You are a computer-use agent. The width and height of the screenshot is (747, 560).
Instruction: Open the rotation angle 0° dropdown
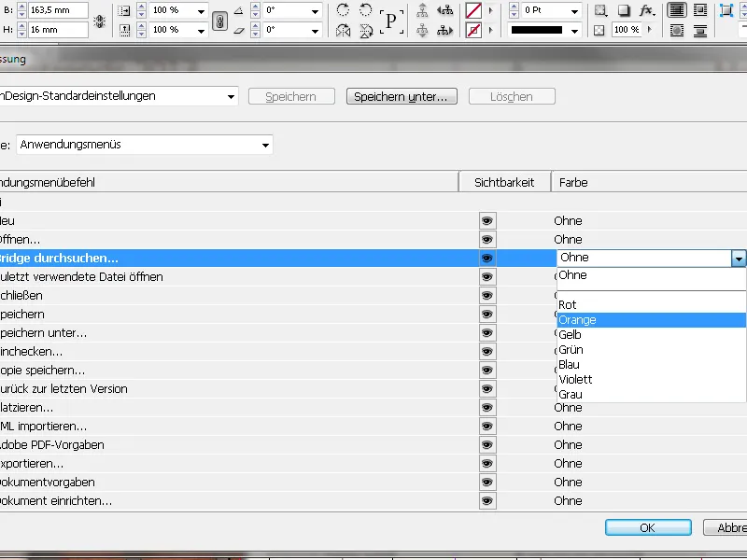315,10
